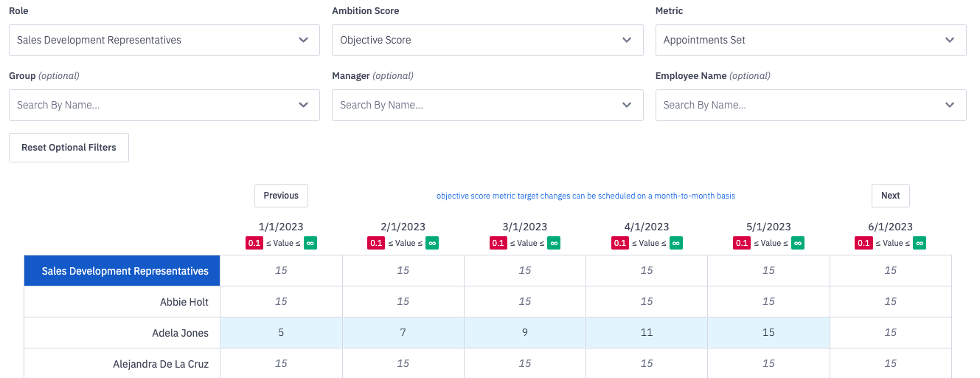Click the red 0.1 badge under 5/1/2023
The height and width of the screenshot is (378, 980).
tap(742, 243)
